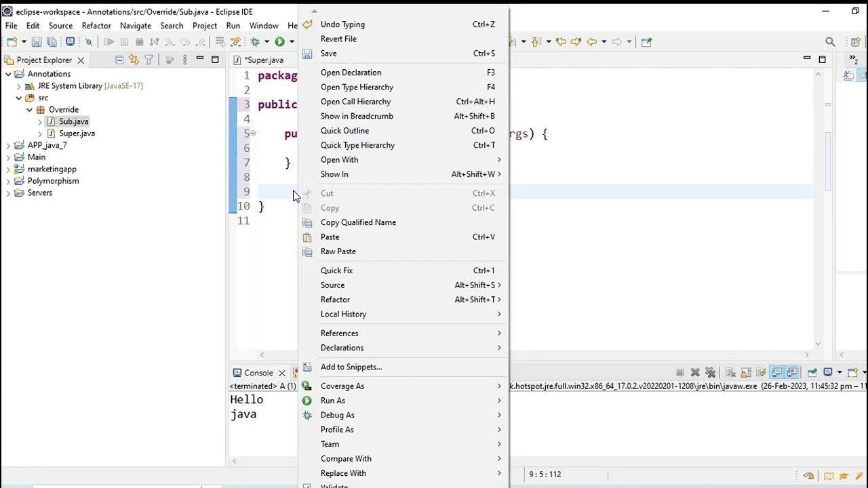The width and height of the screenshot is (868, 488).
Task: Maximize the editor area
Action: point(822,59)
